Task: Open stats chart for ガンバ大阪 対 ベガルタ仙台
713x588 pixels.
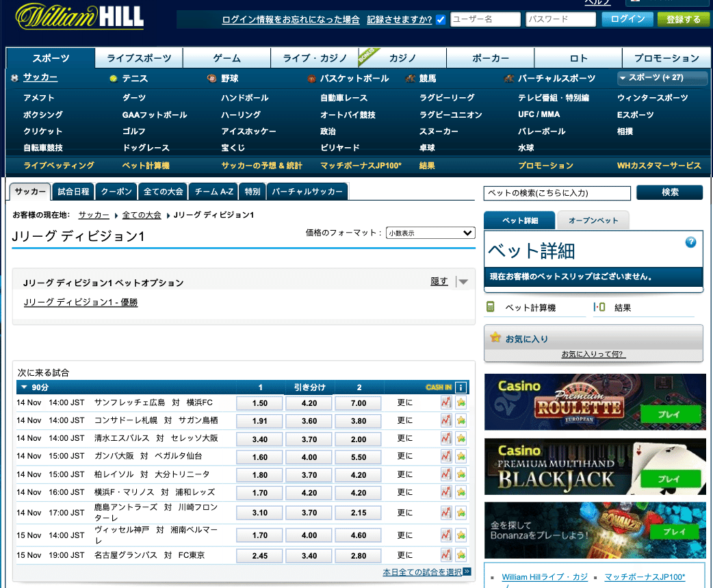Action: 446,456
